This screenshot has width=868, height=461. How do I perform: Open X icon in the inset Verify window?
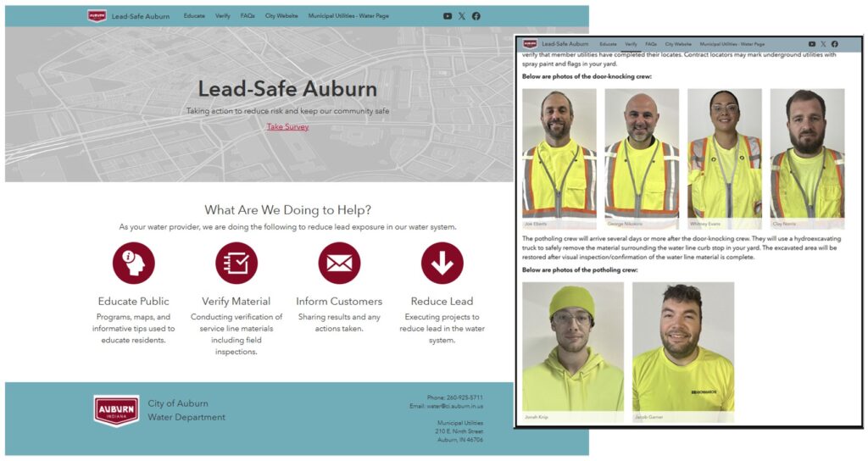pyautogui.click(x=823, y=44)
